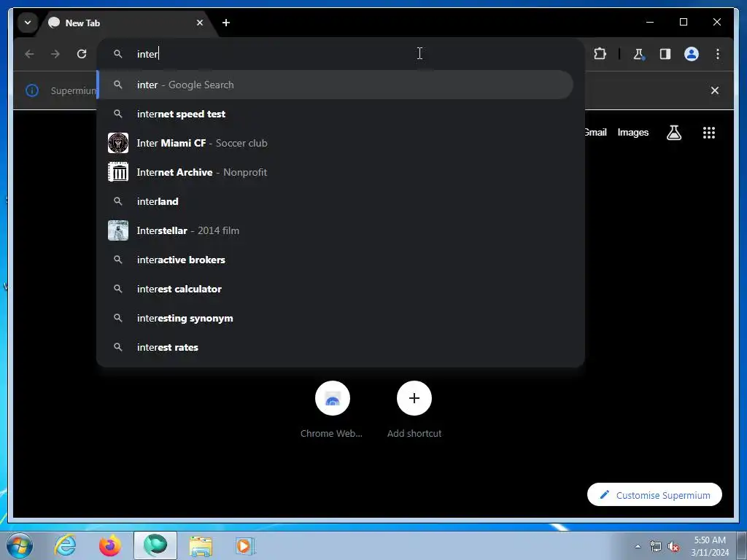Go forward with the forward arrow
The image size is (747, 560).
pyautogui.click(x=55, y=54)
